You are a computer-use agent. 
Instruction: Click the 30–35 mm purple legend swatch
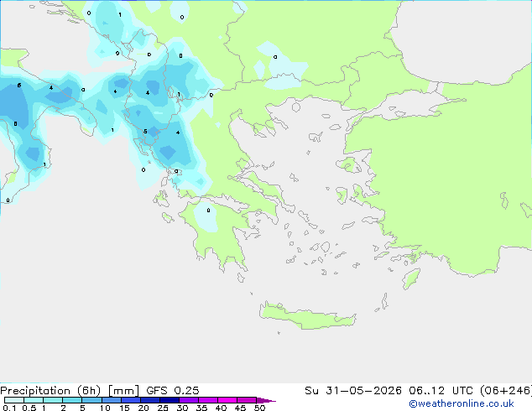189,400
